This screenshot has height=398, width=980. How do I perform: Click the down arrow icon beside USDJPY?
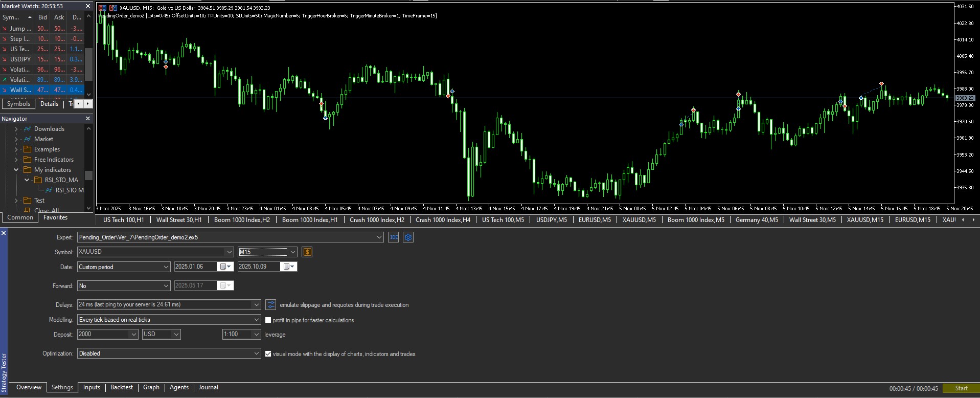(x=5, y=59)
